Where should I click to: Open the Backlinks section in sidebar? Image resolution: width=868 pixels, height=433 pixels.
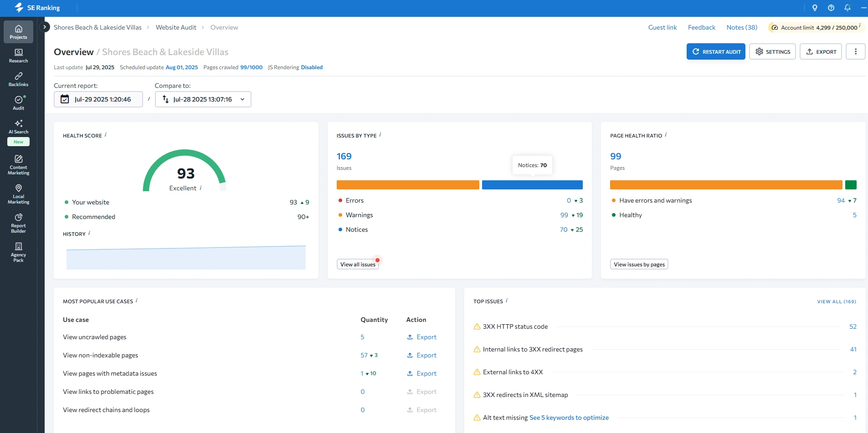[18, 79]
